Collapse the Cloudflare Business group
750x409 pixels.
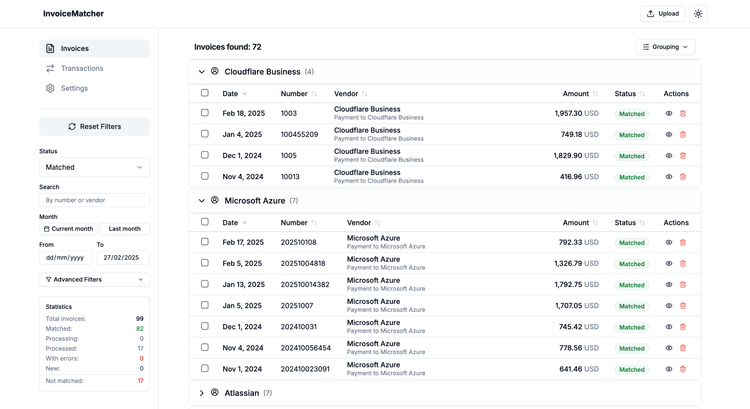(201, 72)
